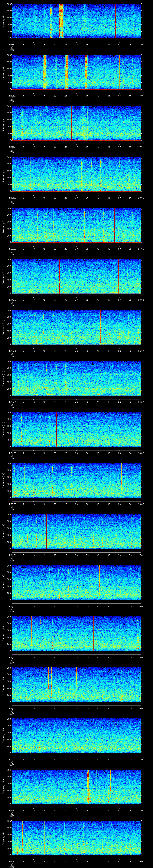Click the 18:00 end time label
The width and height of the screenshot is (153, 868).
pos(141,96)
